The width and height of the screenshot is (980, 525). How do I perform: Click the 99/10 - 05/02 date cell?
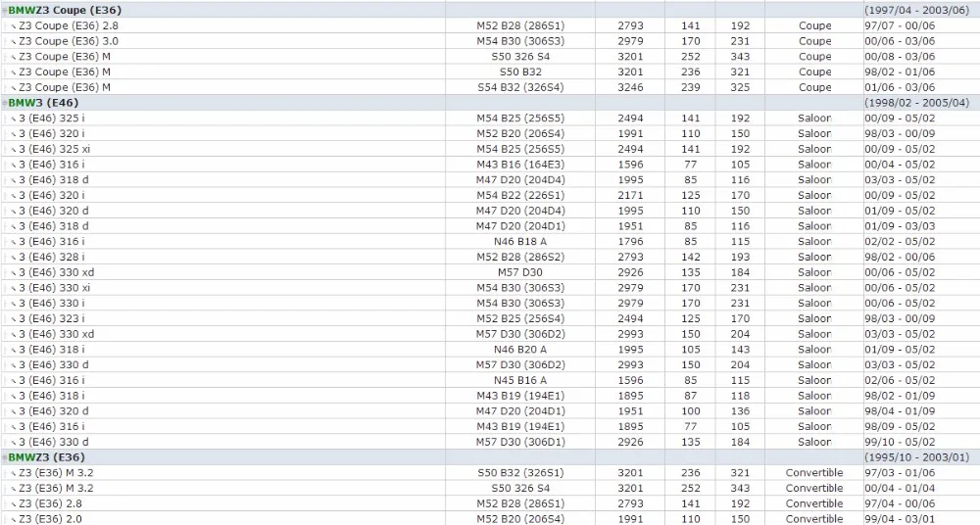click(x=900, y=442)
